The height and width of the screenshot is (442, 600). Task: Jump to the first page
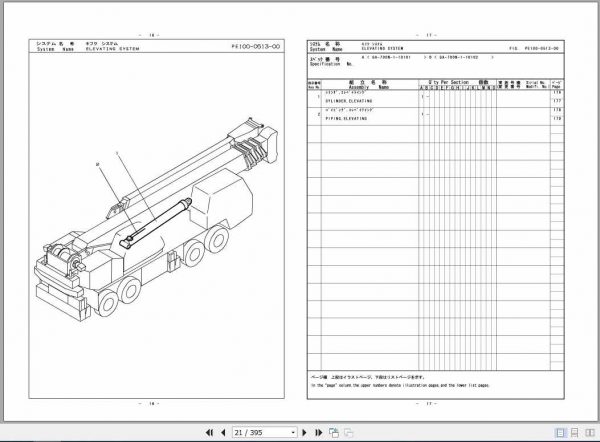[209, 432]
